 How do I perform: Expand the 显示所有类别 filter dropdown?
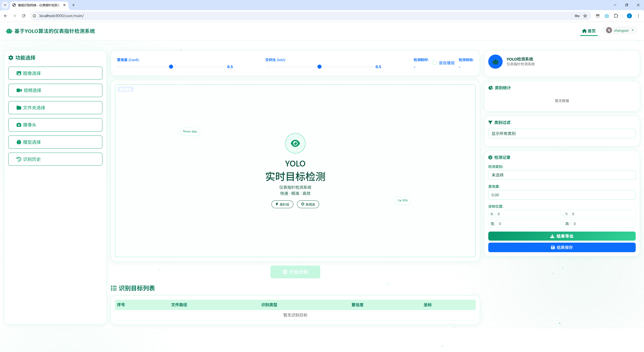click(561, 134)
